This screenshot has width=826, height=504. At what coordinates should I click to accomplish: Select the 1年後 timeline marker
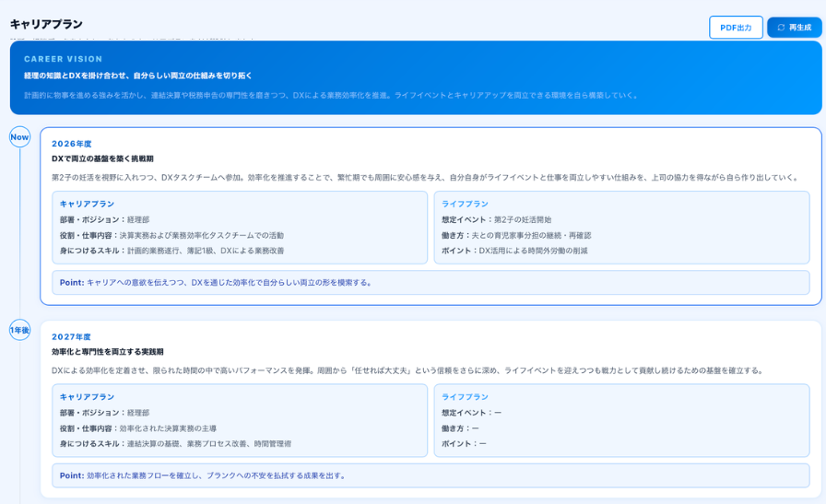(19, 330)
